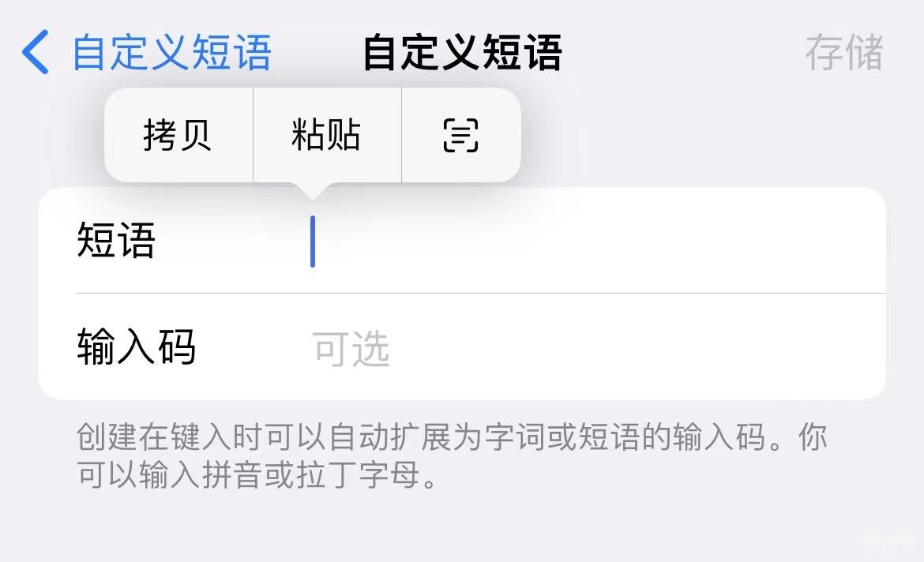Choose 粘贴 from the popup menu
The height and width of the screenshot is (562, 924).
326,135
